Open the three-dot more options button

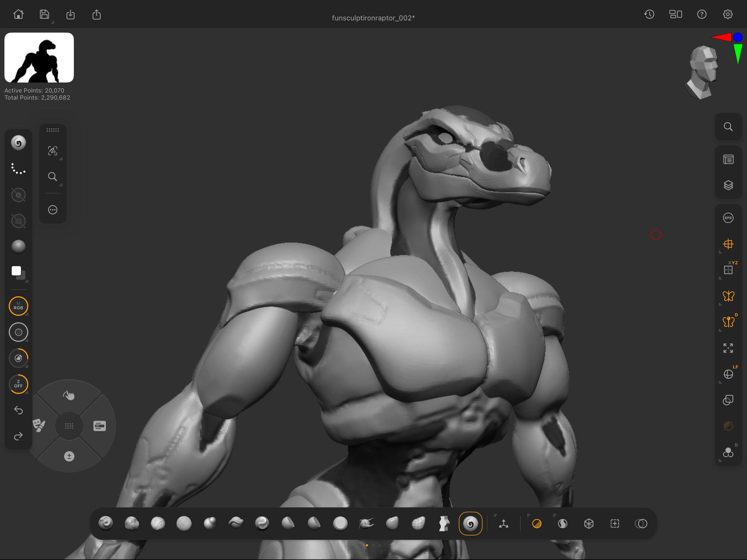coord(53,210)
